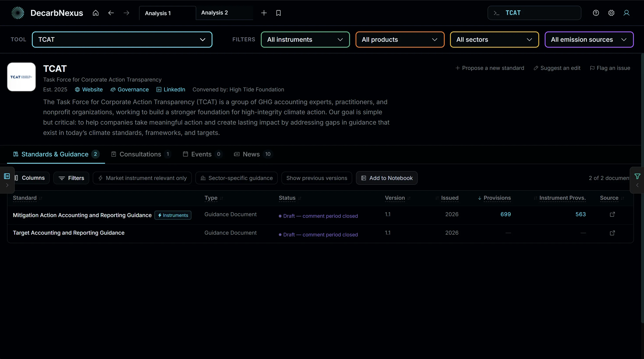Sort table by Issued column
The height and width of the screenshot is (359, 644).
click(450, 198)
